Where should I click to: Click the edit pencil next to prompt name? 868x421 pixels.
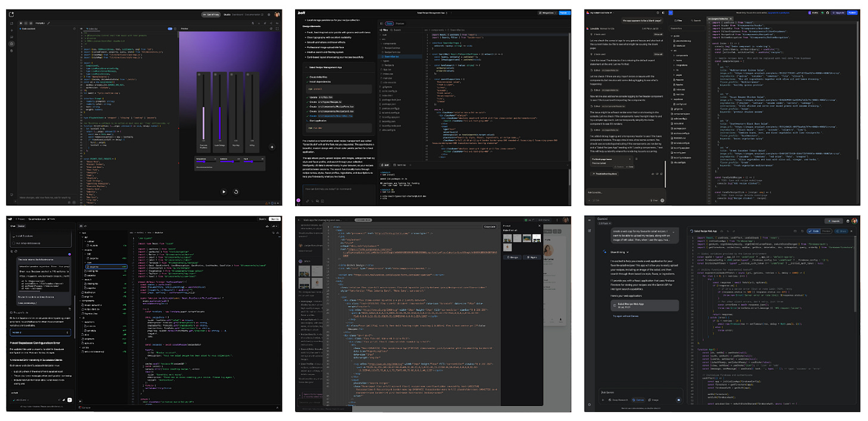pos(48,23)
